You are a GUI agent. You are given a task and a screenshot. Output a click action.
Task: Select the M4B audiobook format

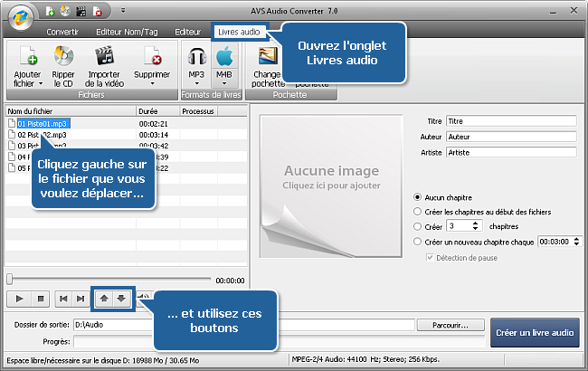coord(223,58)
